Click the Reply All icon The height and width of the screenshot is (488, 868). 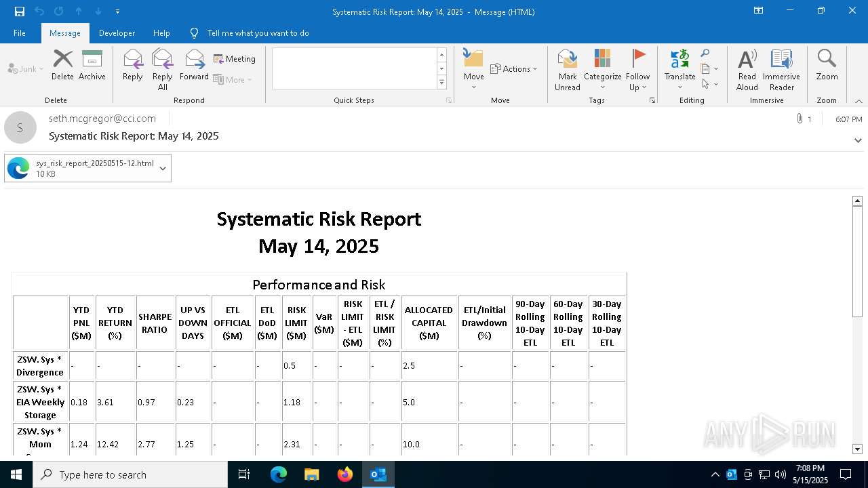(x=162, y=69)
